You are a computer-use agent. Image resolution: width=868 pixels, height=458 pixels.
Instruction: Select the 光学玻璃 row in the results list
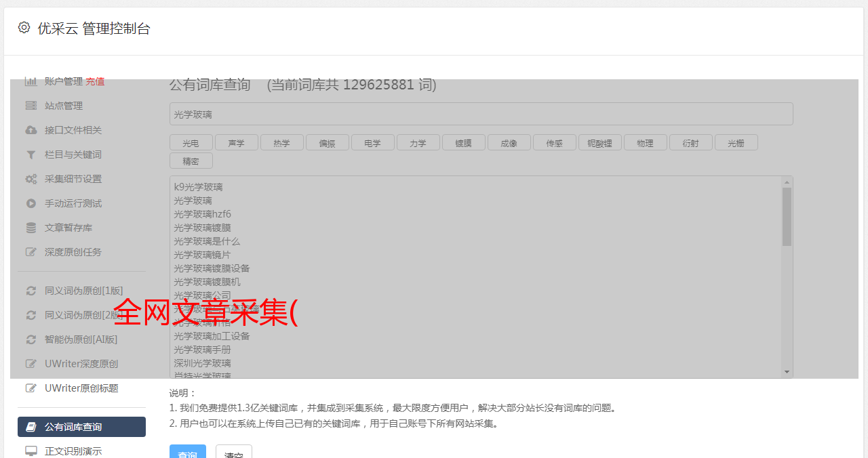(193, 201)
